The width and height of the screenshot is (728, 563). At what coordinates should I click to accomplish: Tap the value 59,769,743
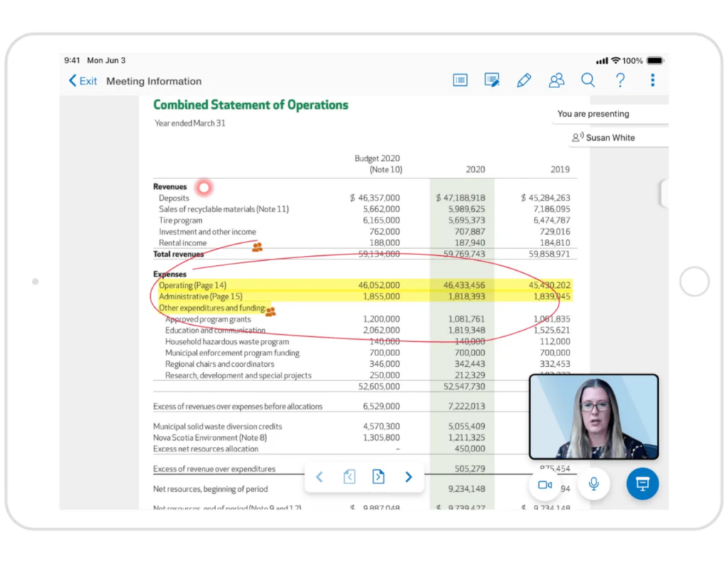[x=464, y=254]
